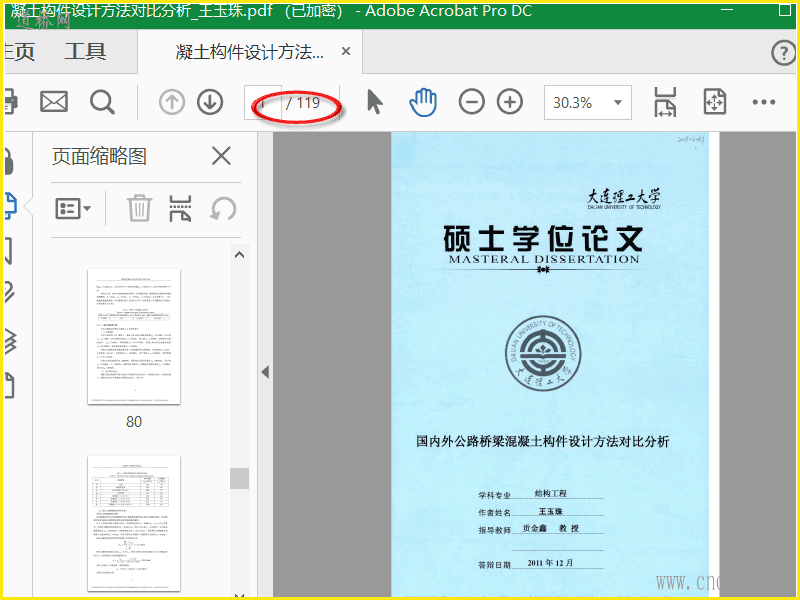Click the 2011 年 12 月 date text
This screenshot has width=800, height=600.
pos(551,563)
